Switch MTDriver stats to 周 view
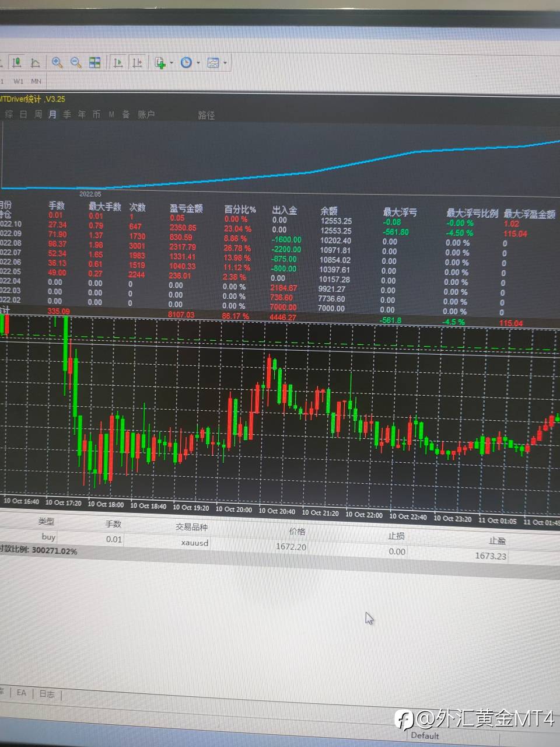This screenshot has height=747, width=560. 38,114
